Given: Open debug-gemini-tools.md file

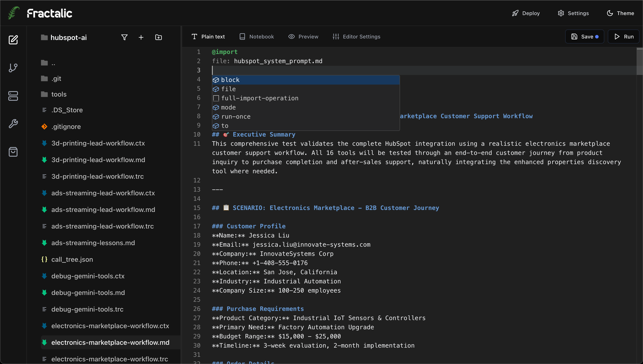Looking at the screenshot, I should coord(83,293).
